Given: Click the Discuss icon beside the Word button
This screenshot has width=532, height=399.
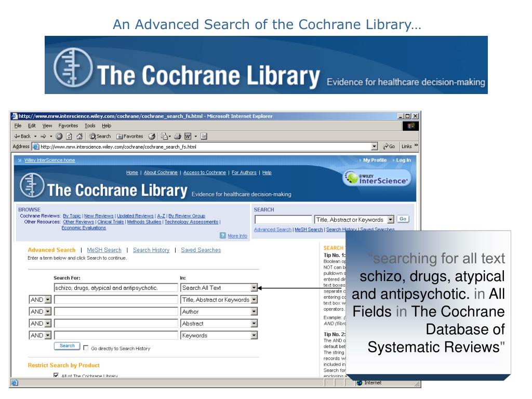Looking at the screenshot, I should [x=204, y=137].
